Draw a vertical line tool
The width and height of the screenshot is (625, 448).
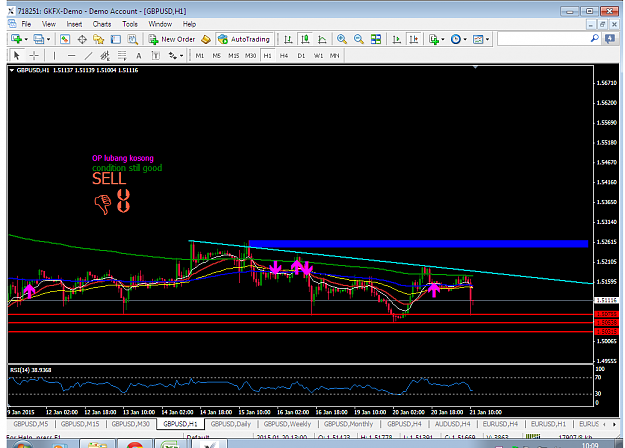[x=54, y=56]
